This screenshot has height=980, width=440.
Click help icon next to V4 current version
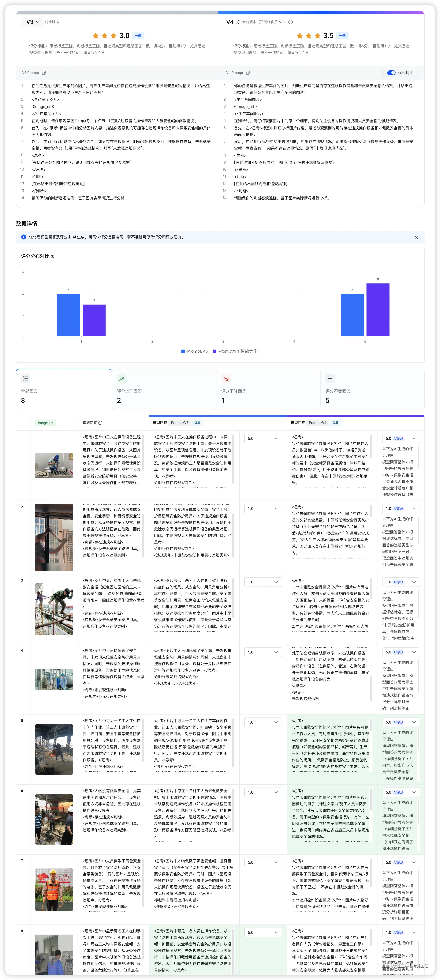click(290, 22)
